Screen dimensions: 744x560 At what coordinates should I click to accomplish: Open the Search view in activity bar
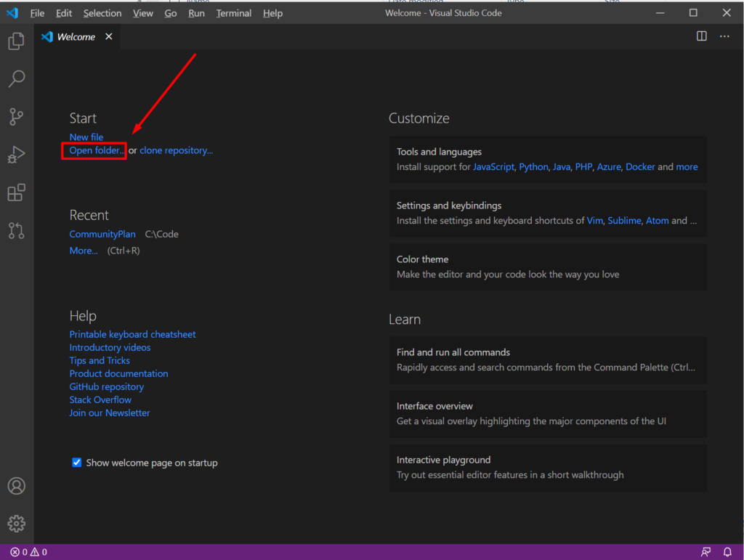[16, 78]
